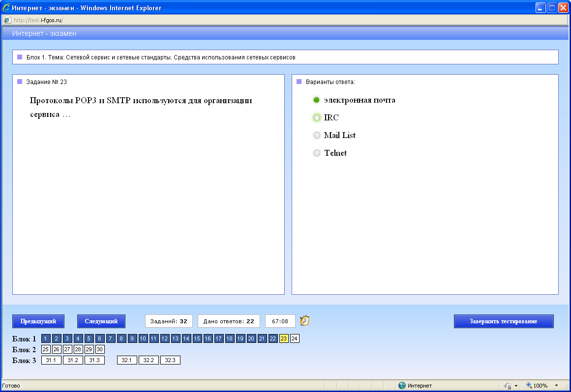Go to question 18
This screenshot has width=571, height=392.
click(x=229, y=338)
